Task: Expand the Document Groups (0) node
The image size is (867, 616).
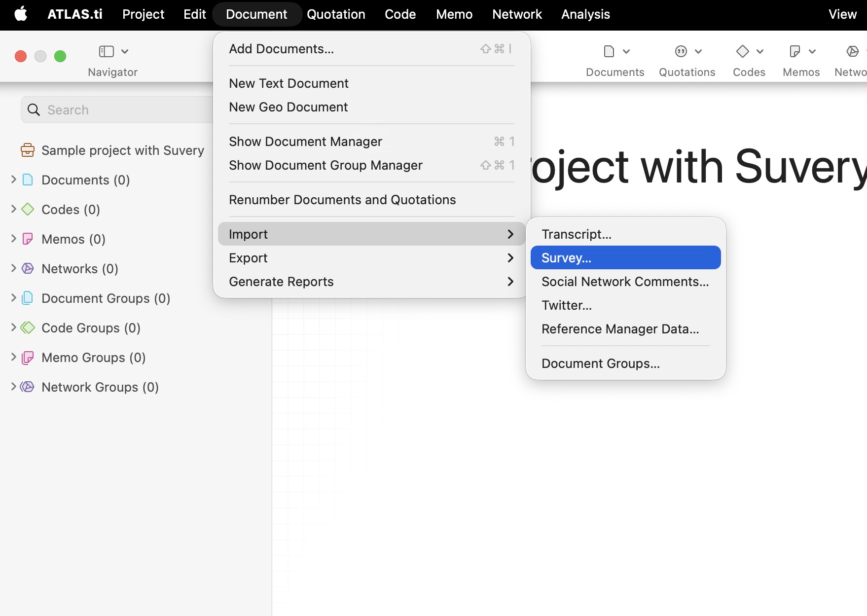Action: click(x=14, y=298)
